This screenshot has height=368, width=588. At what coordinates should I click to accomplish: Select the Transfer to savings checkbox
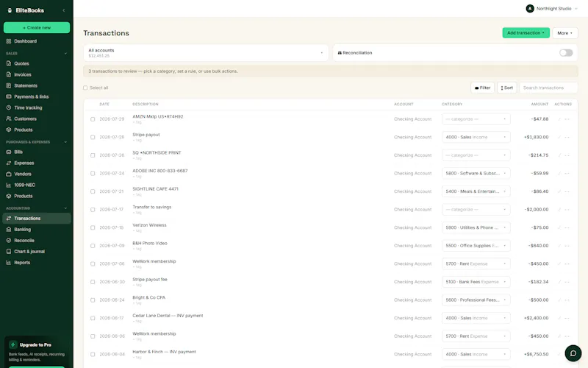click(93, 210)
